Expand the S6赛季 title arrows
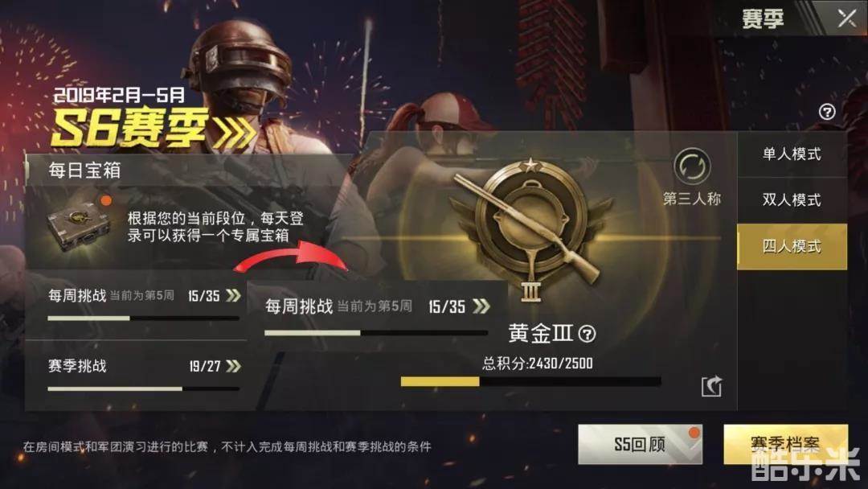Viewport: 868px width, 489px height. [x=235, y=132]
